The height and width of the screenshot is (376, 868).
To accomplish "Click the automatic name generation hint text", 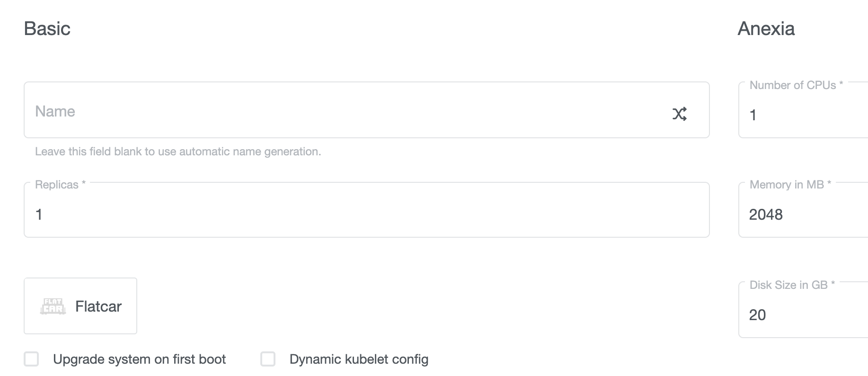I will (x=178, y=152).
